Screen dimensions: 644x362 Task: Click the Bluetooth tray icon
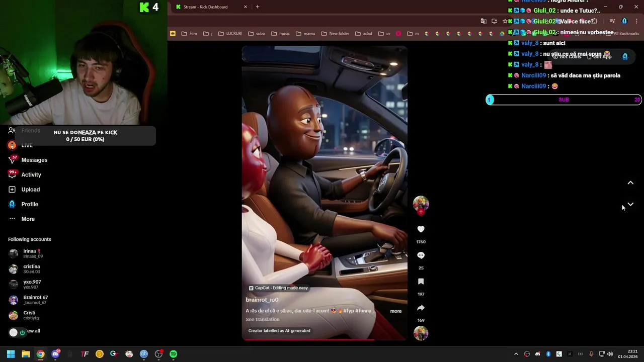pos(548,354)
